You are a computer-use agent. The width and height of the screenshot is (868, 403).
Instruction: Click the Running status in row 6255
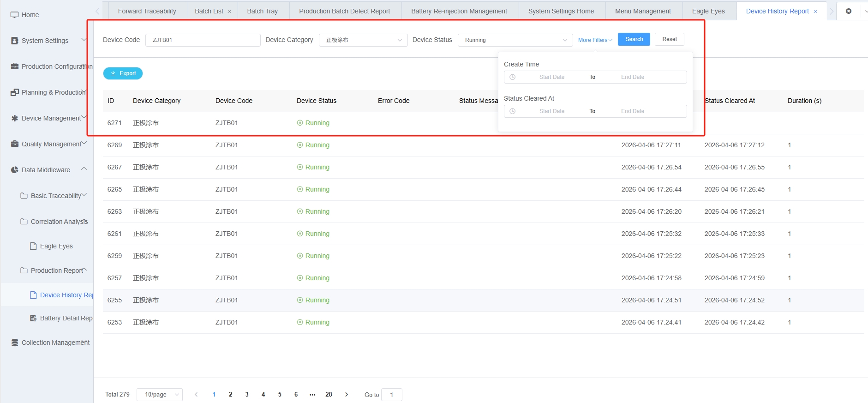[x=313, y=300]
